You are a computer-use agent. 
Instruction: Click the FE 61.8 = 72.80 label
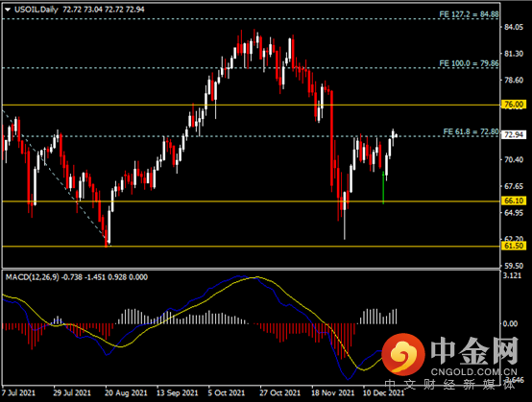tap(471, 131)
